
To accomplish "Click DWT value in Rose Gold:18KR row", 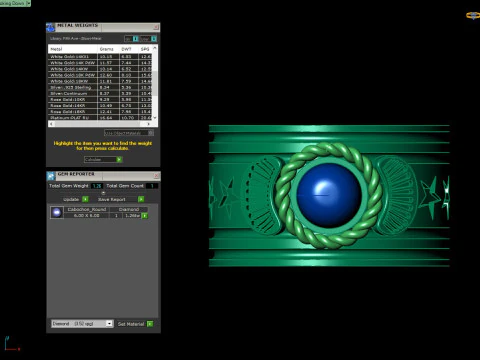I will click(126, 112).
